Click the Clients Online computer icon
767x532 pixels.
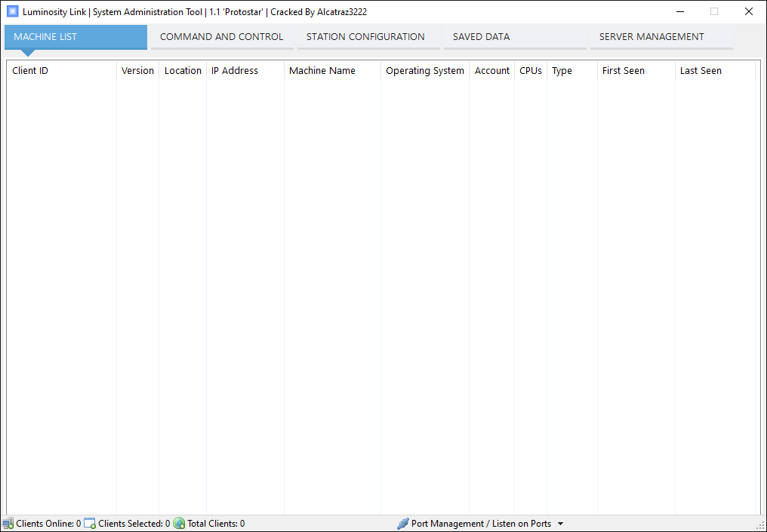[x=8, y=524]
